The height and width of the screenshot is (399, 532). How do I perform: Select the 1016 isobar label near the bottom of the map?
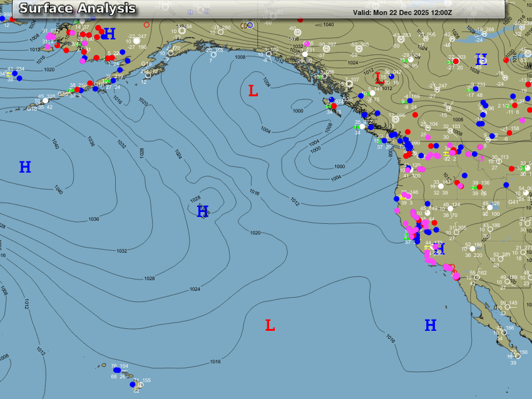coord(215,362)
